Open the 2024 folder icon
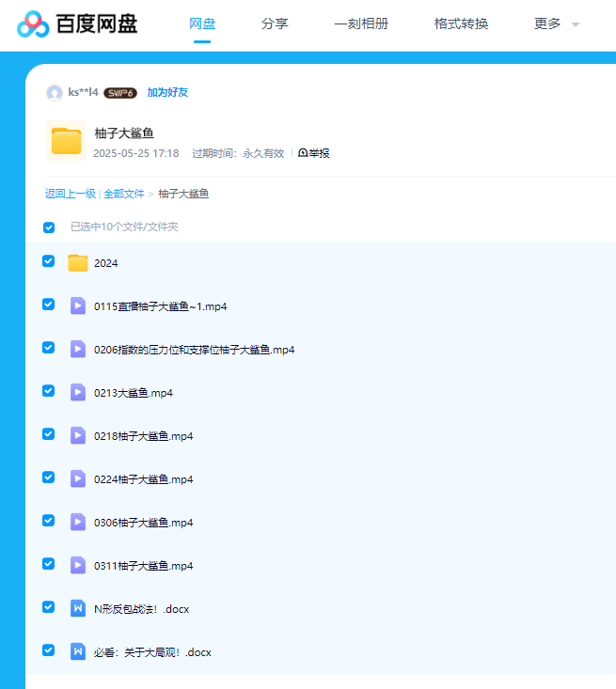The image size is (616, 689). tap(78, 263)
